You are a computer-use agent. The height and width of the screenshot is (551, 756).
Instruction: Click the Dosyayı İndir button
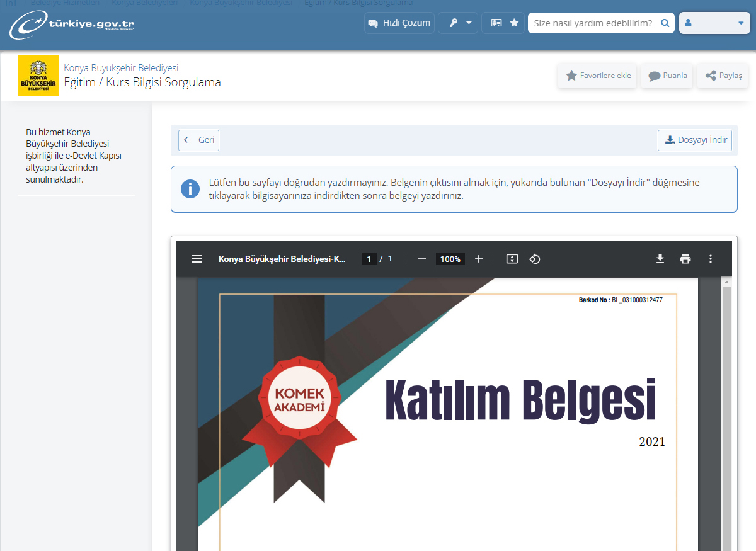click(x=695, y=140)
